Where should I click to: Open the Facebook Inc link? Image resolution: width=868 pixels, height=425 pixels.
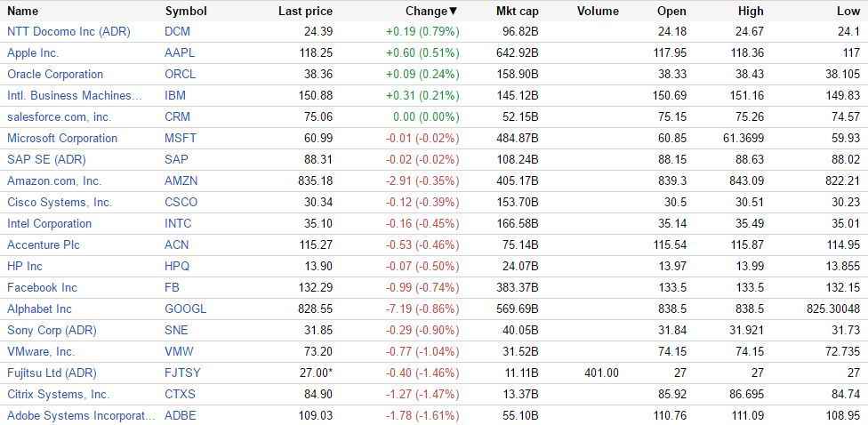pyautogui.click(x=42, y=287)
